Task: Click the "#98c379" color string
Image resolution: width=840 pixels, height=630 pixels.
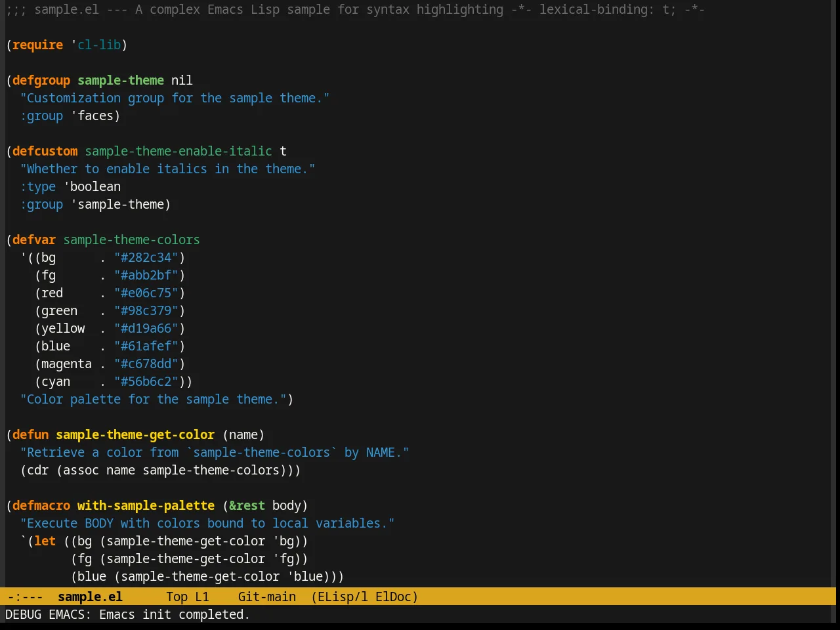Action: pos(146,310)
